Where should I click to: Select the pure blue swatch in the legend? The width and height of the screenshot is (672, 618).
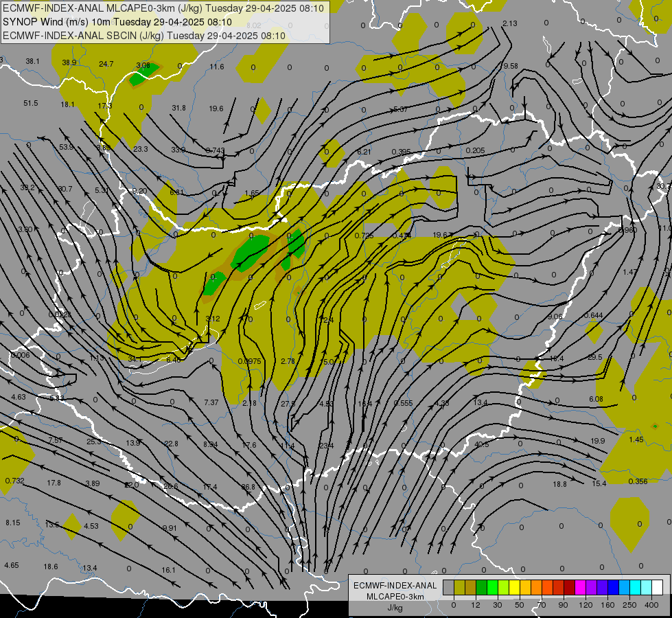coord(613,587)
